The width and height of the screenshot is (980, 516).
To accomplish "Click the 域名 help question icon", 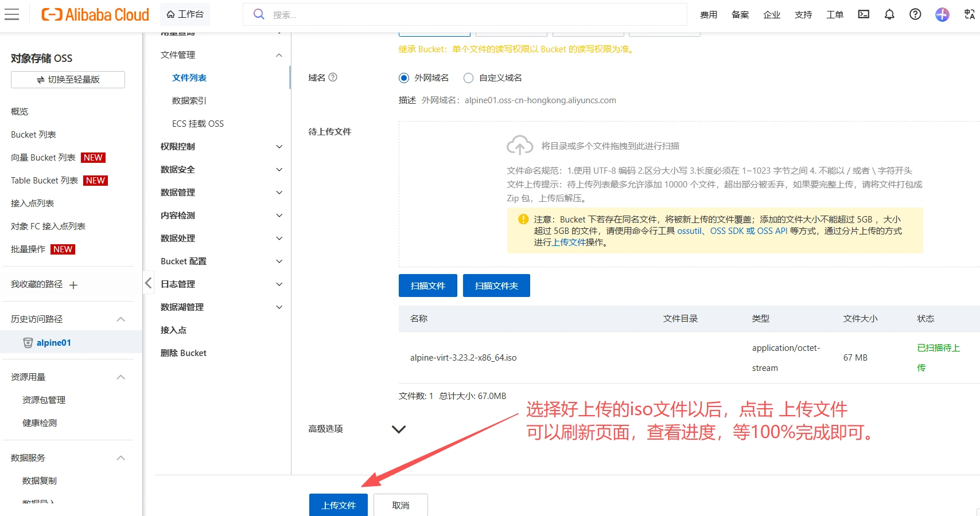I will (x=333, y=77).
